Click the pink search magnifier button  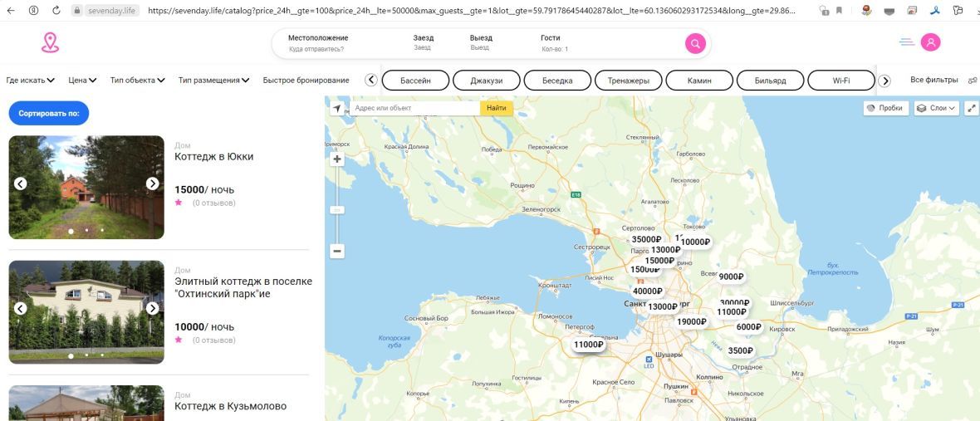[x=695, y=43]
